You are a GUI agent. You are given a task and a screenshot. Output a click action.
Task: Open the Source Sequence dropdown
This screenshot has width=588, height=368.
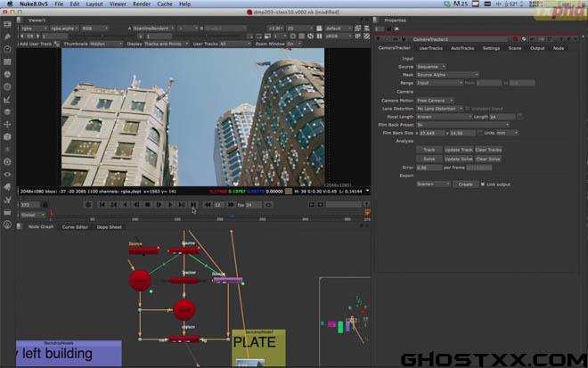click(x=431, y=67)
